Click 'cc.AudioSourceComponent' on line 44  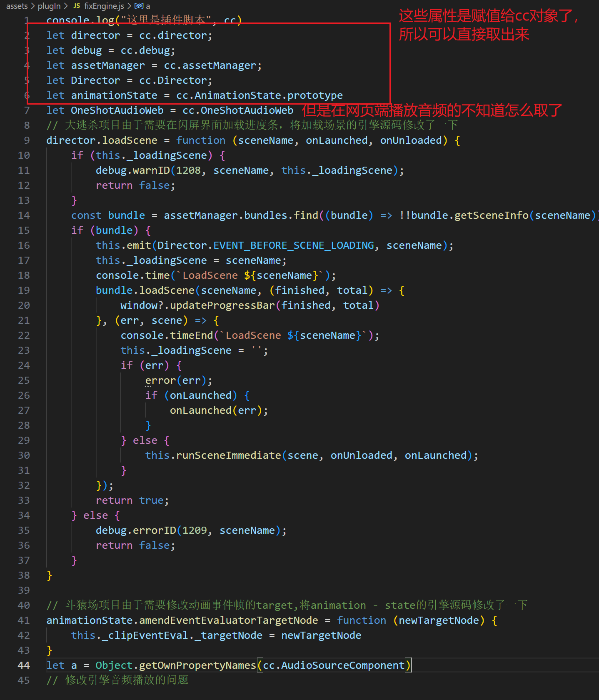(x=334, y=665)
